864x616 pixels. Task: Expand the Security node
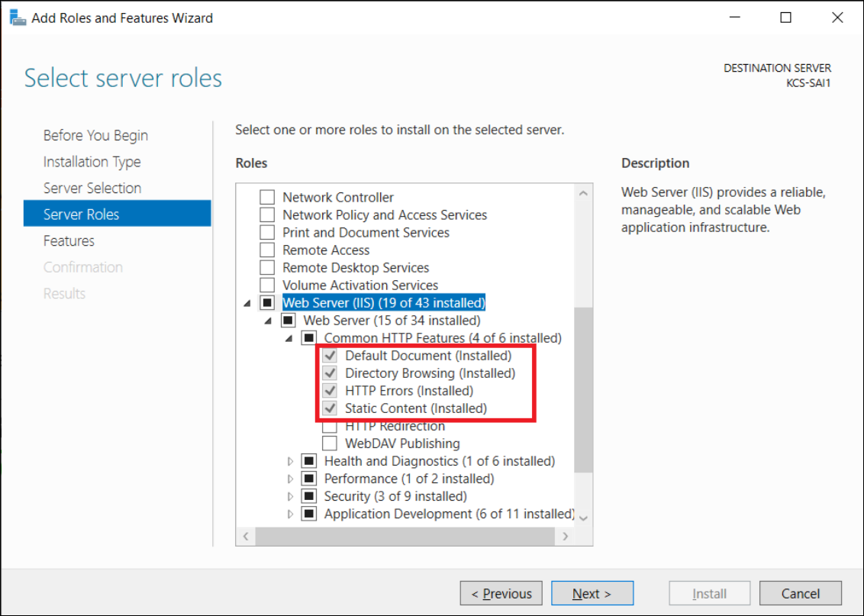click(290, 496)
